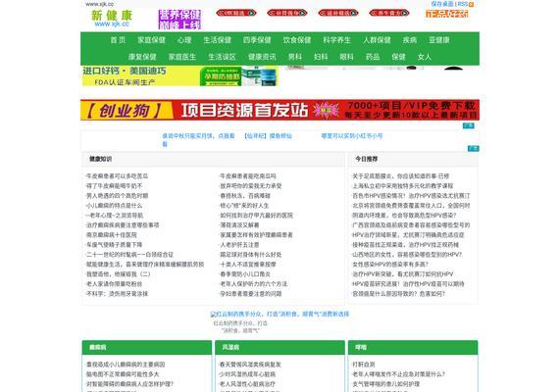Open the 健康资讯 section

click(x=262, y=57)
